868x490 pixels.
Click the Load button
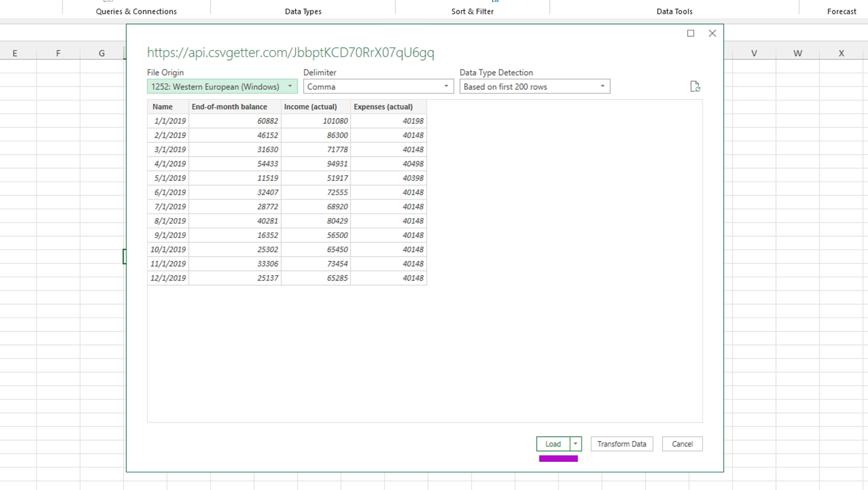(553, 444)
